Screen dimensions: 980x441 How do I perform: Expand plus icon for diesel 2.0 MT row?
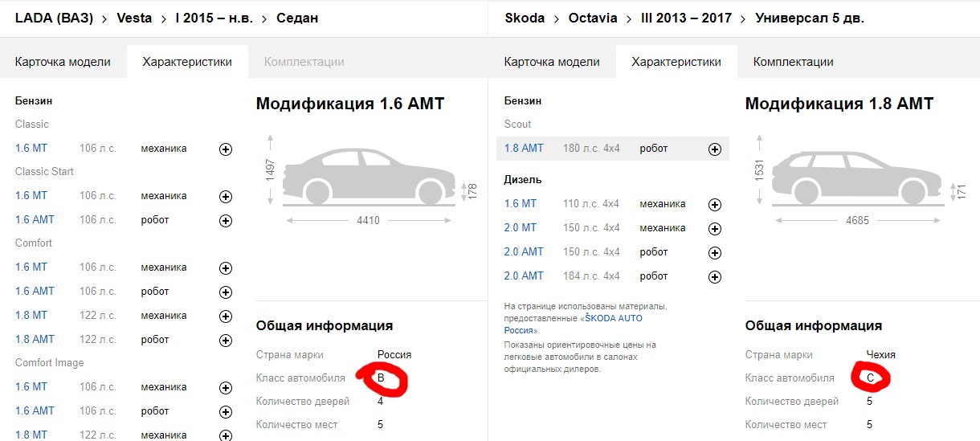tap(715, 229)
